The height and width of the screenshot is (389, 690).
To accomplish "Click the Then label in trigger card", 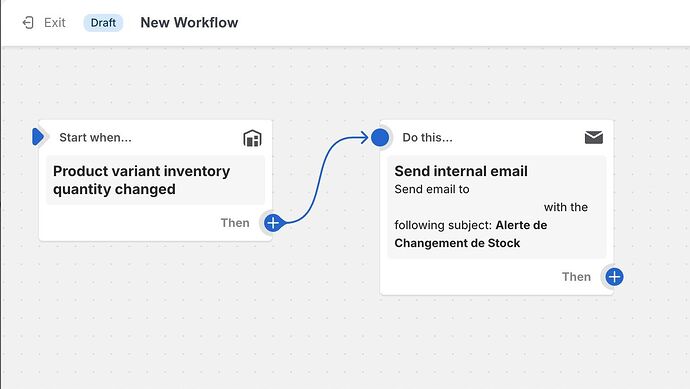I will pyautogui.click(x=235, y=223).
